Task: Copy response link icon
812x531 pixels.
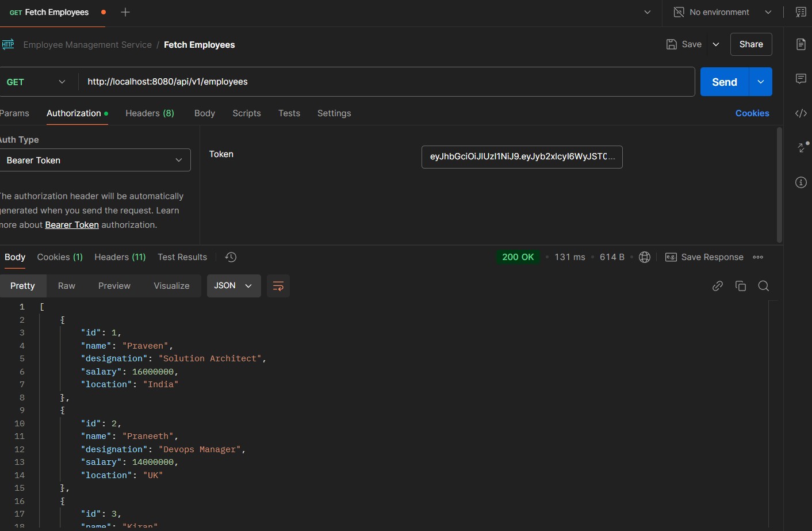Action: pyautogui.click(x=717, y=286)
